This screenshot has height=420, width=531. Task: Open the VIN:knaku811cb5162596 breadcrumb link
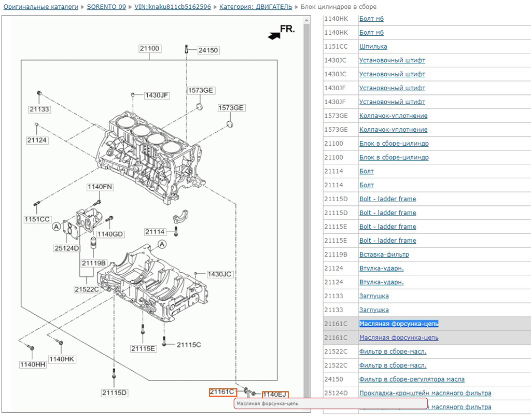click(173, 7)
